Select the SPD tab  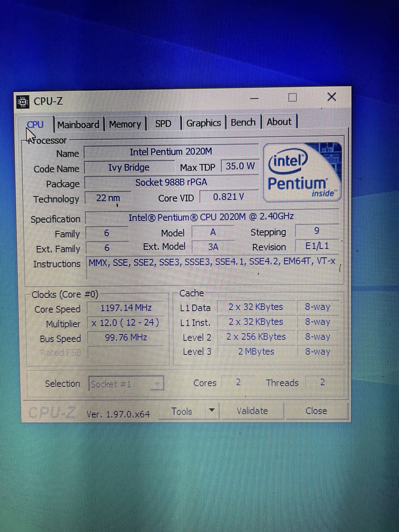(x=163, y=124)
